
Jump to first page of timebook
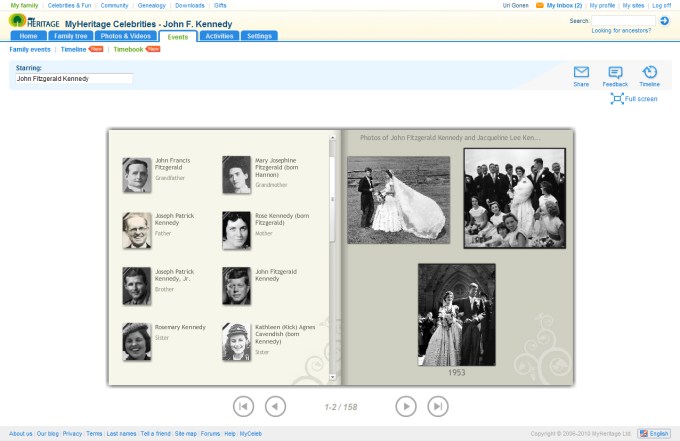pyautogui.click(x=243, y=405)
